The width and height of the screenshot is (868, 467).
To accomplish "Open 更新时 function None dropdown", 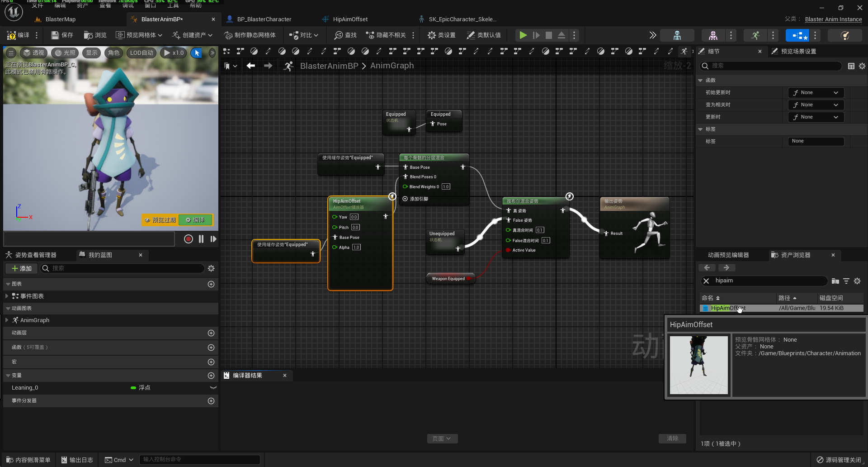I will click(816, 117).
